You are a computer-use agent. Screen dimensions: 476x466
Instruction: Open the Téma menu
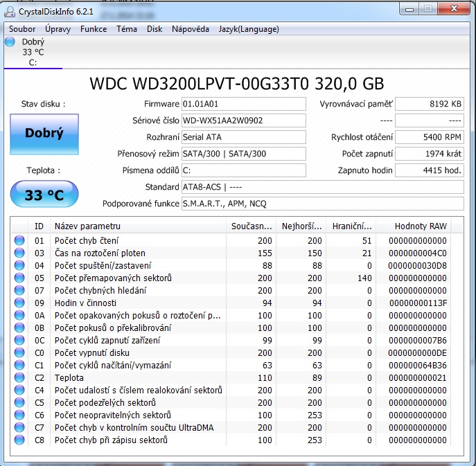click(x=127, y=29)
